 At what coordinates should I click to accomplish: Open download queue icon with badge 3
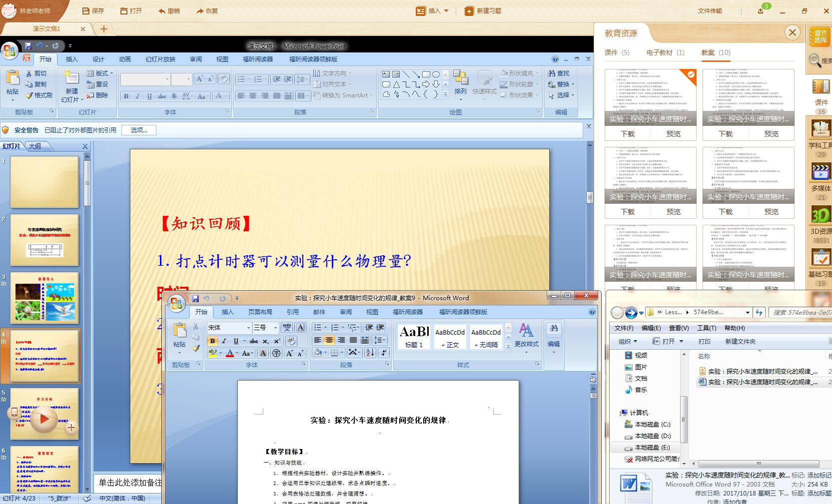point(761,10)
